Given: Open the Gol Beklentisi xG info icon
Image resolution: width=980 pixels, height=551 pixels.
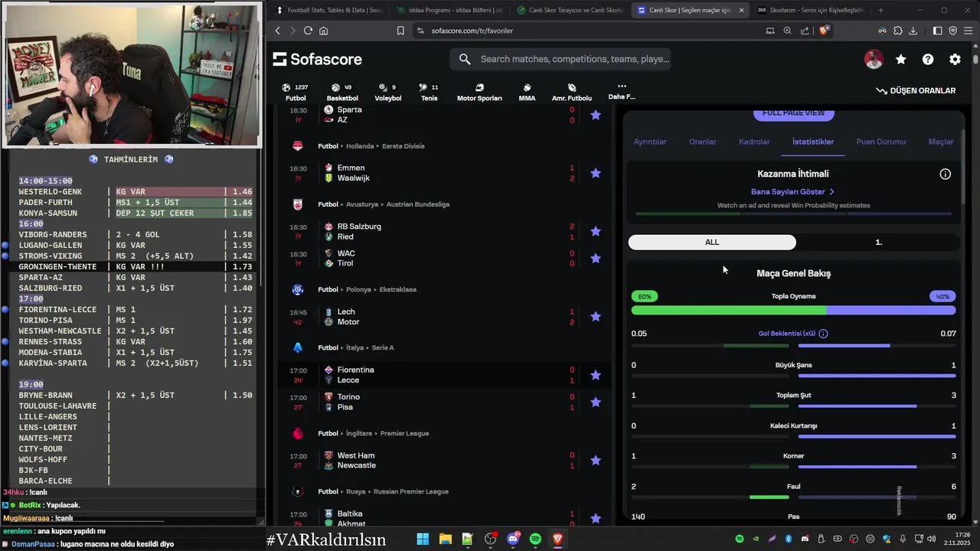Looking at the screenshot, I should [823, 334].
